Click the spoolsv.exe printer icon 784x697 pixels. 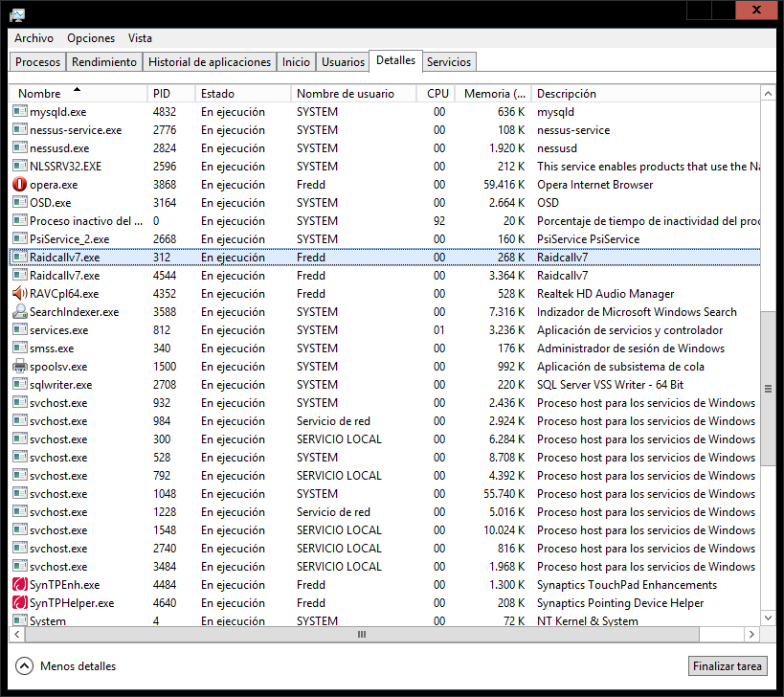coord(19,367)
